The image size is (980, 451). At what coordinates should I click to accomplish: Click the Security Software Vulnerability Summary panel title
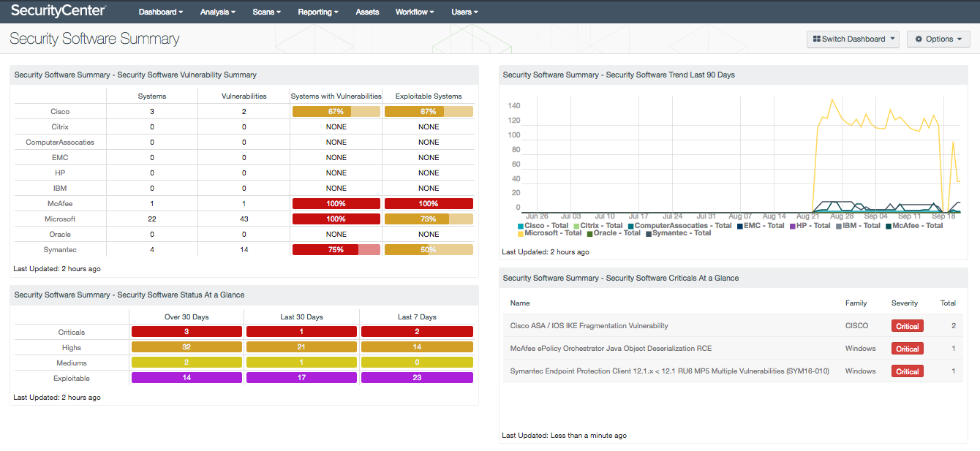[135, 75]
